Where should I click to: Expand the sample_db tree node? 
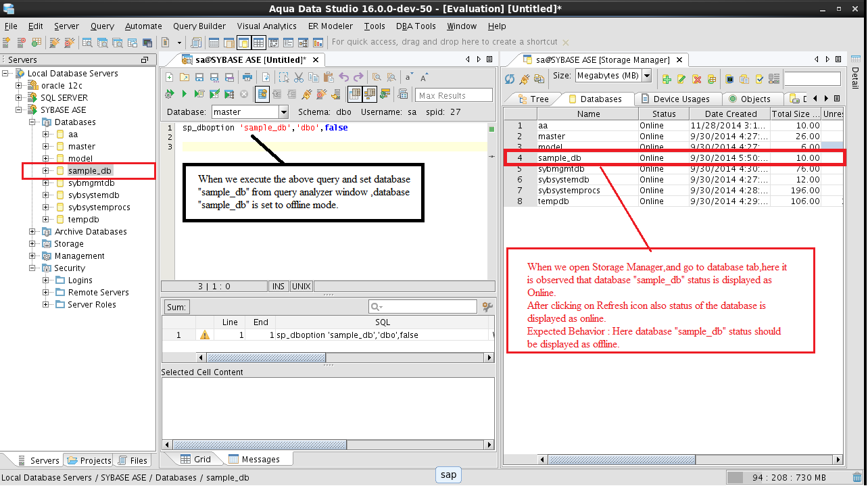pyautogui.click(x=46, y=170)
